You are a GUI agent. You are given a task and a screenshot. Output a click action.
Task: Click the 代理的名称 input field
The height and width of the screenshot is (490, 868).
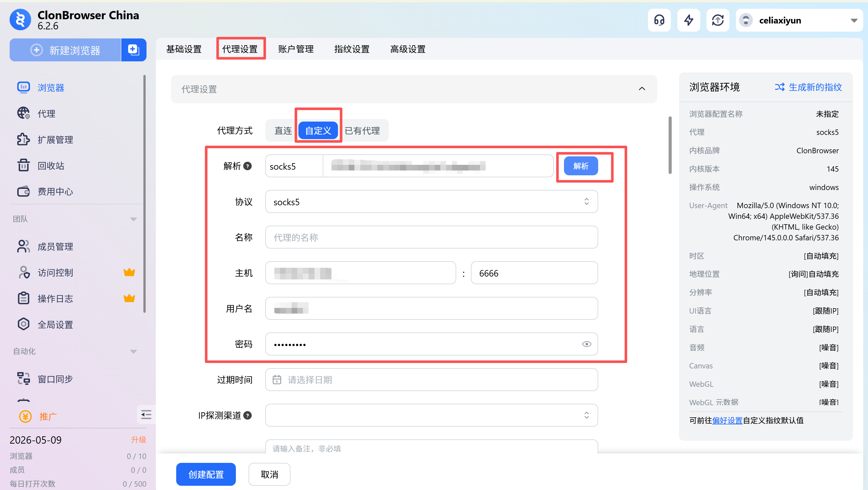pos(431,237)
